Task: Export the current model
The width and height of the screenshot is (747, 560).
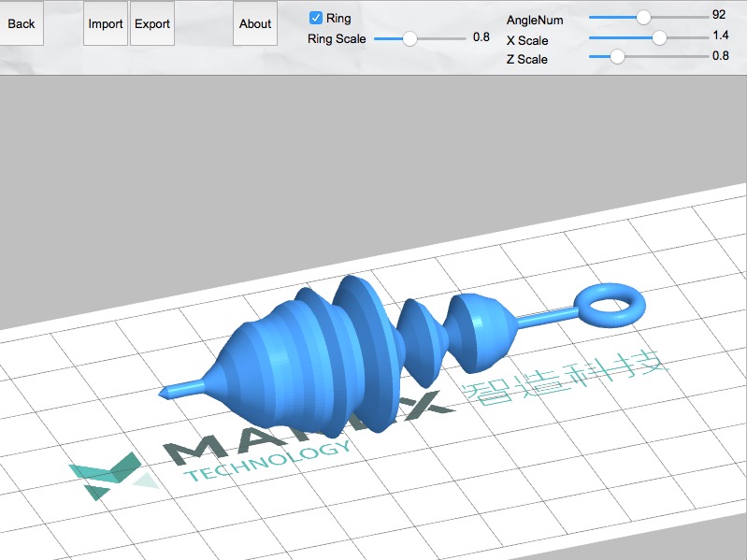Action: 152,24
